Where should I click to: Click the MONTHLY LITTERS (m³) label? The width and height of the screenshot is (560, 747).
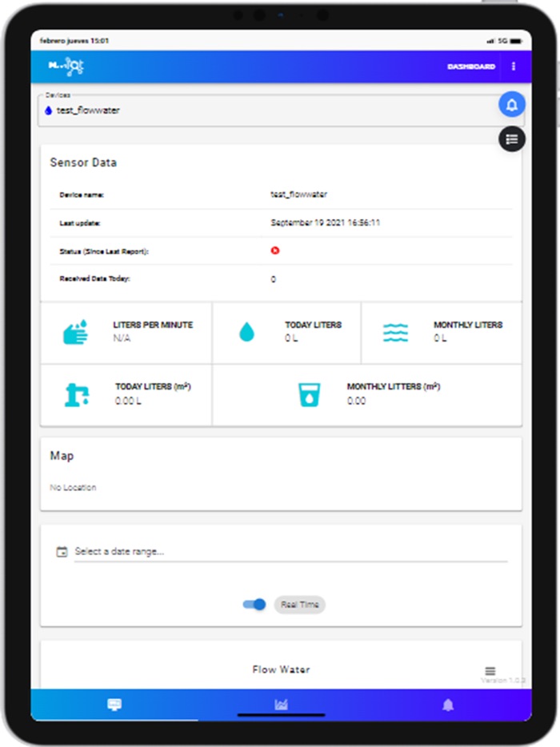pos(394,386)
